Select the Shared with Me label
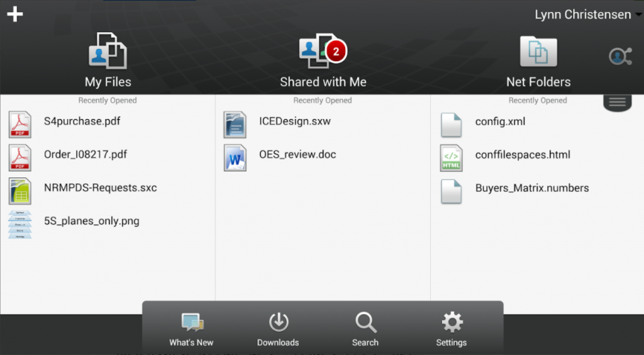The height and width of the screenshot is (355, 644). [323, 82]
